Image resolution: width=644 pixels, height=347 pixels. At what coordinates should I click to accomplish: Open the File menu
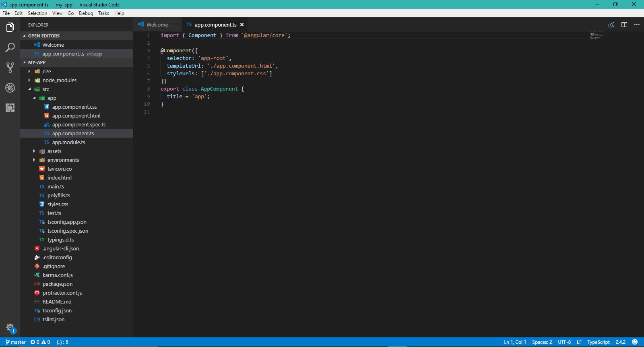6,13
